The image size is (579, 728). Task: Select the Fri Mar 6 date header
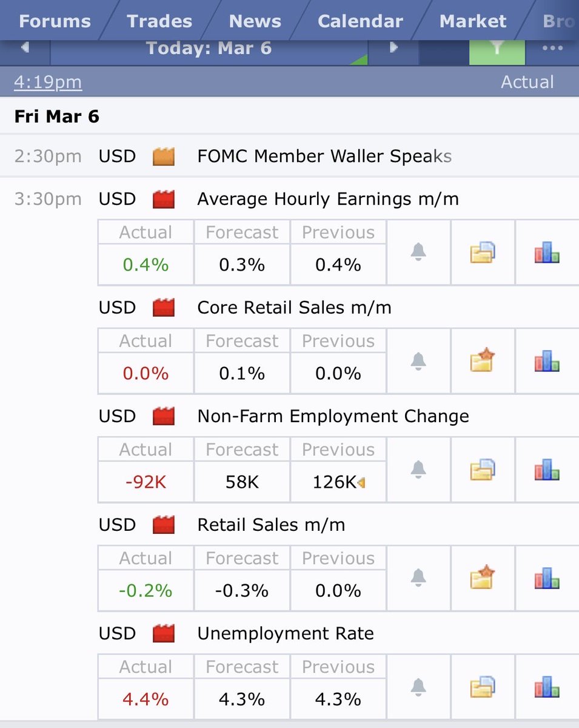[56, 116]
